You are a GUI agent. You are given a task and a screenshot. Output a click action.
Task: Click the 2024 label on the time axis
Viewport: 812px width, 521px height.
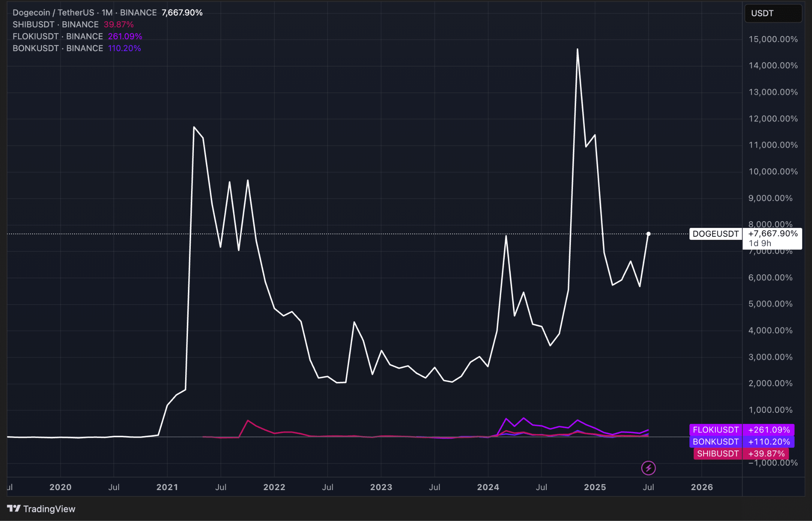[x=488, y=487]
